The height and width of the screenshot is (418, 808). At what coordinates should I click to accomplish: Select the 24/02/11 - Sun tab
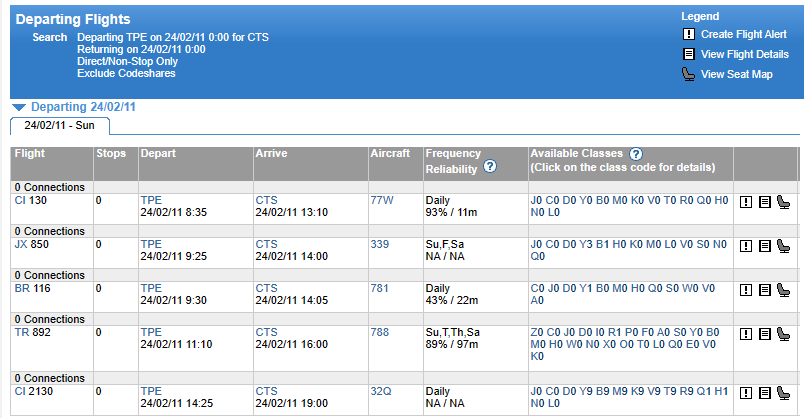click(59, 125)
